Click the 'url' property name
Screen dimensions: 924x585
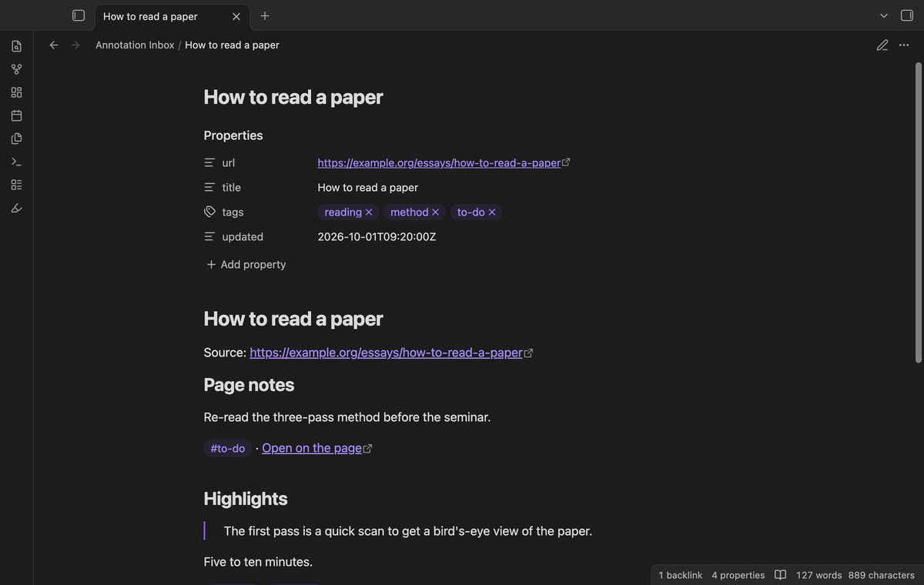tap(229, 162)
